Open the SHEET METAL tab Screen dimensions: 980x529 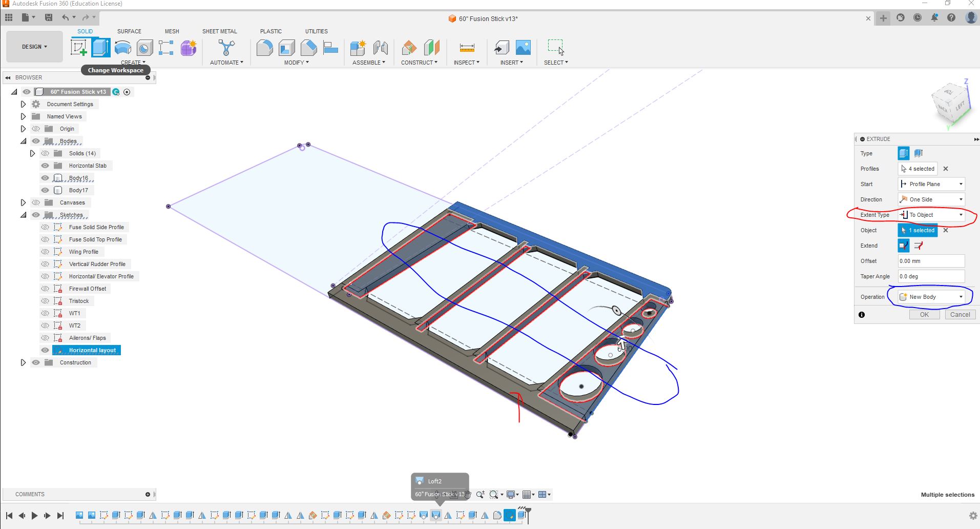click(219, 31)
